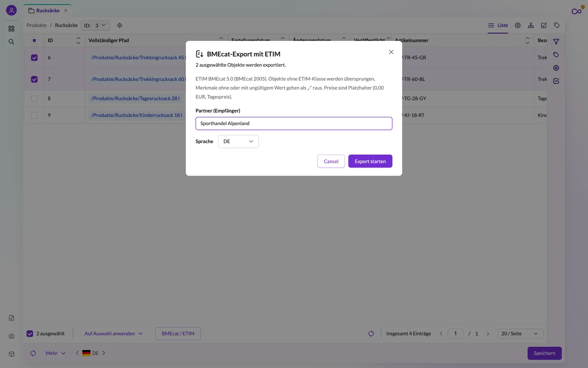Open Trekkingrucksack 60 l path link
The height and width of the screenshot is (368, 588).
coord(139,79)
